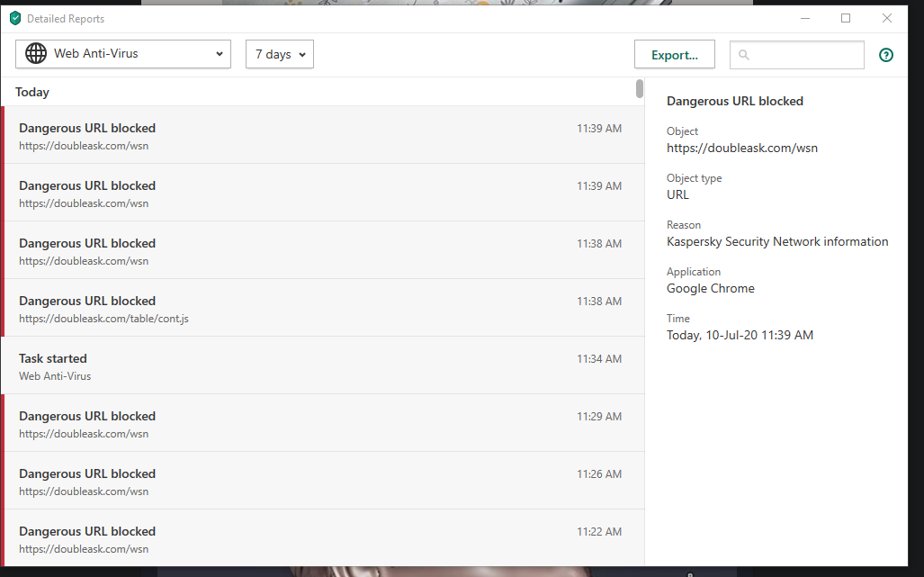This screenshot has height=577, width=924.
Task: Click the Kaspersky shield icon in title bar
Action: tap(15, 18)
